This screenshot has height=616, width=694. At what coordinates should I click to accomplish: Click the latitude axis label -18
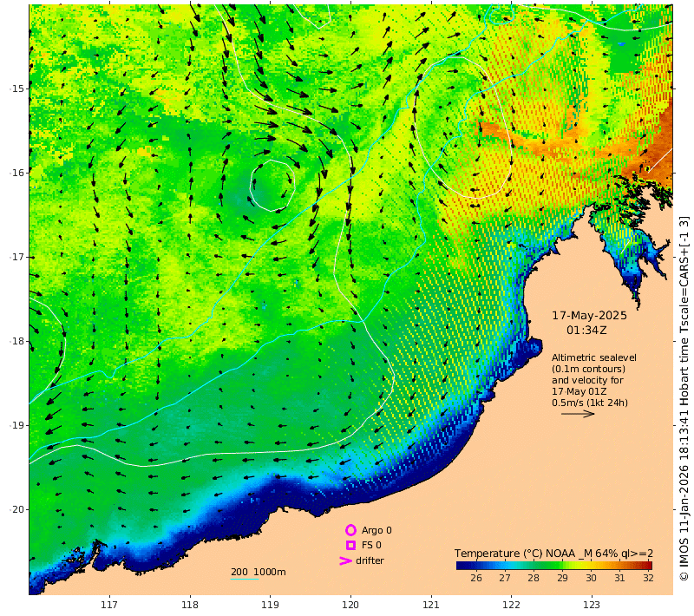[17, 341]
